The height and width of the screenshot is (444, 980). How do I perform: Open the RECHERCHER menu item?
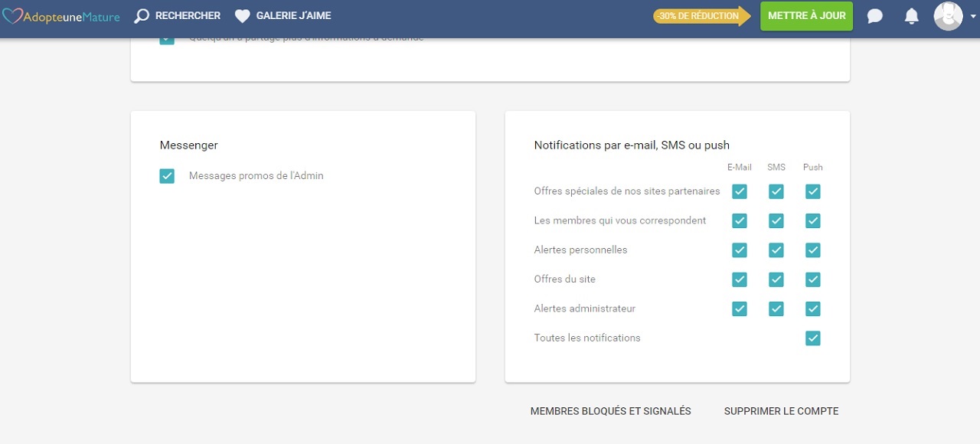[186, 15]
